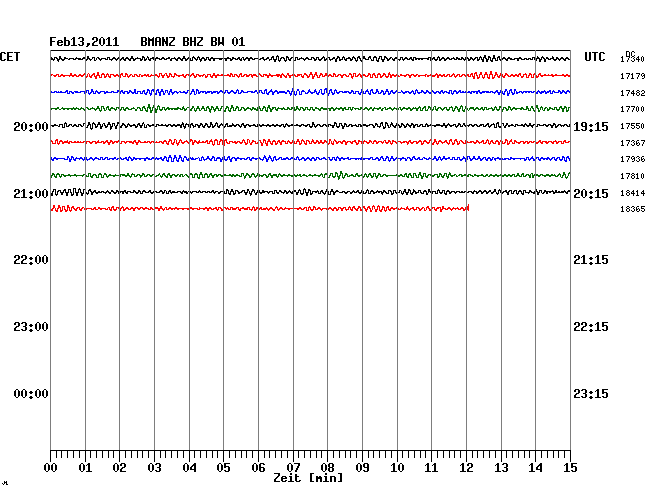Click minute tick label '15' on the axis
Image resolution: width=650 pixels, height=494 pixels.
pos(570,468)
